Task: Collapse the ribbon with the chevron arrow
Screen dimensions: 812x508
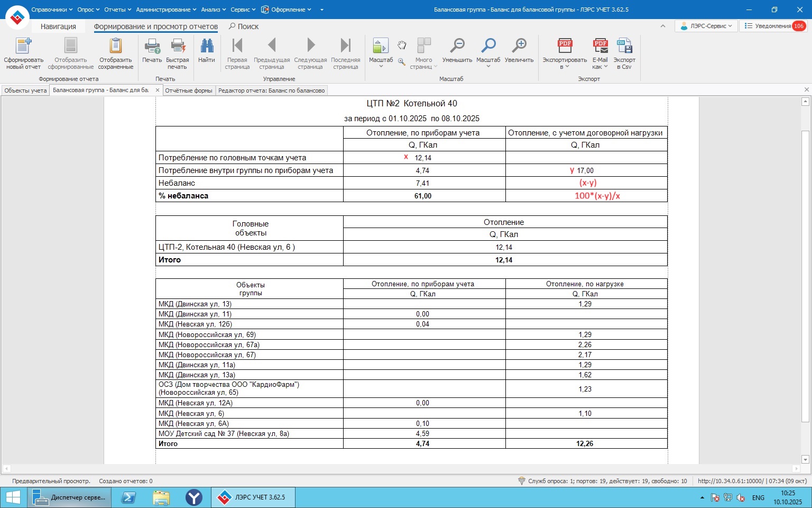Action: tap(663, 26)
